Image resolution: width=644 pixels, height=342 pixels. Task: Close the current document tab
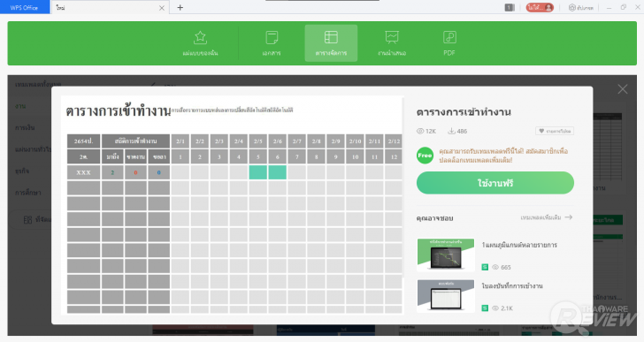click(162, 8)
